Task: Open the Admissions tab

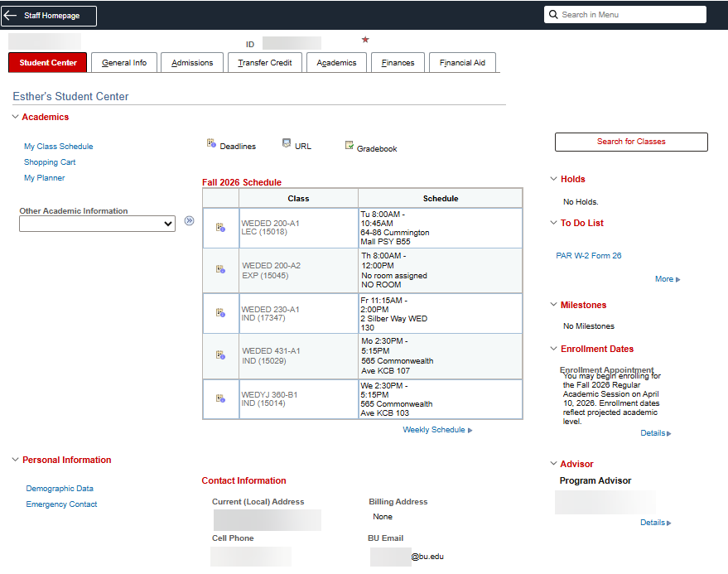Action: click(x=192, y=62)
